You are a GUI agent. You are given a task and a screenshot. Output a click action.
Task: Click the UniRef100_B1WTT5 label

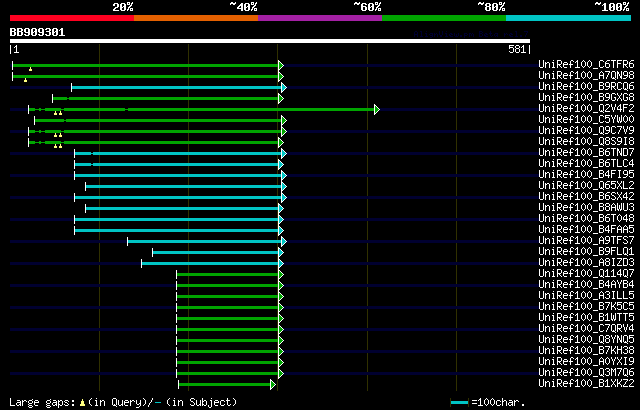click(587, 318)
